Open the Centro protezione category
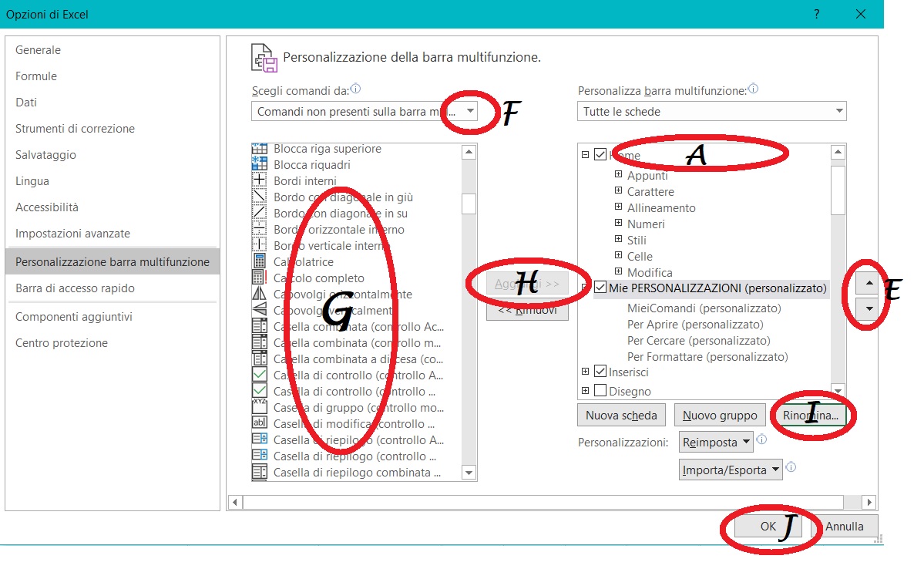This screenshot has width=924, height=569. pyautogui.click(x=112, y=343)
